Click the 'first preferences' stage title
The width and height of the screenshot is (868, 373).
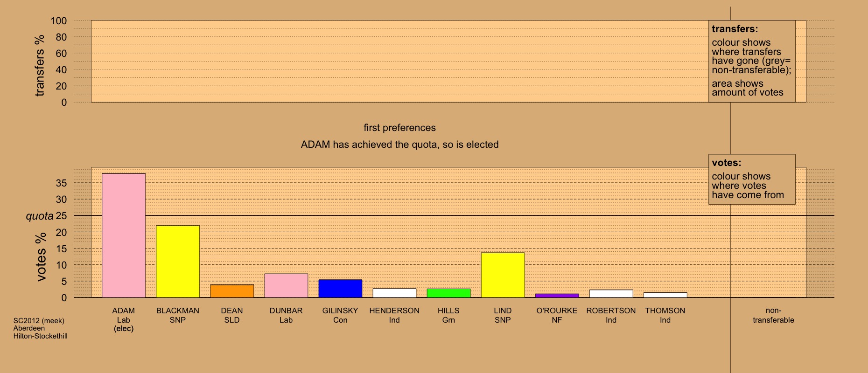399,128
